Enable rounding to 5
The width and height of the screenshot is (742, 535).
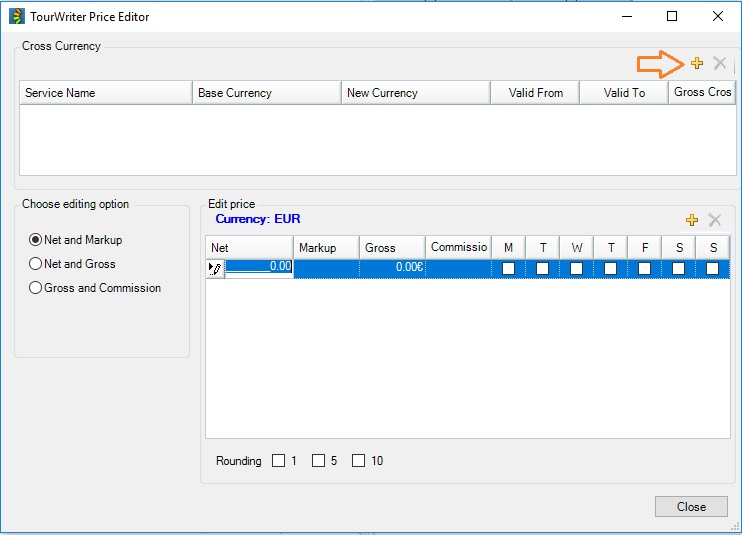point(318,461)
